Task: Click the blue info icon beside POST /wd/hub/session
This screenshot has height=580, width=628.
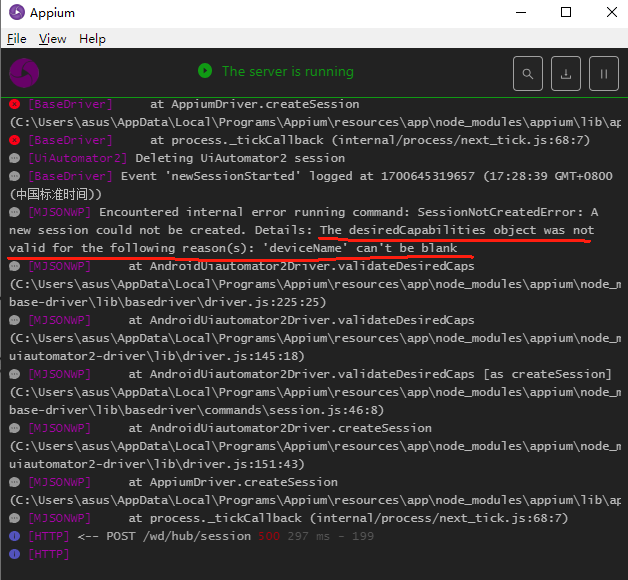Action: (x=14, y=536)
